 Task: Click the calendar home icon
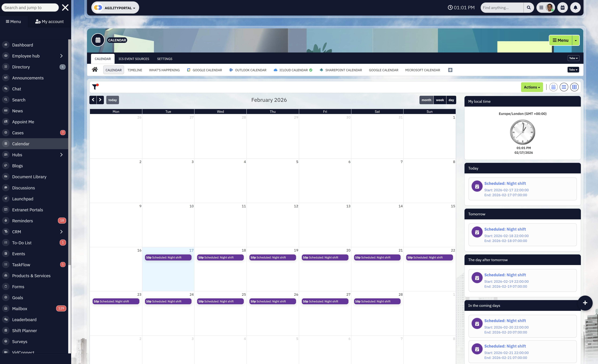95,70
